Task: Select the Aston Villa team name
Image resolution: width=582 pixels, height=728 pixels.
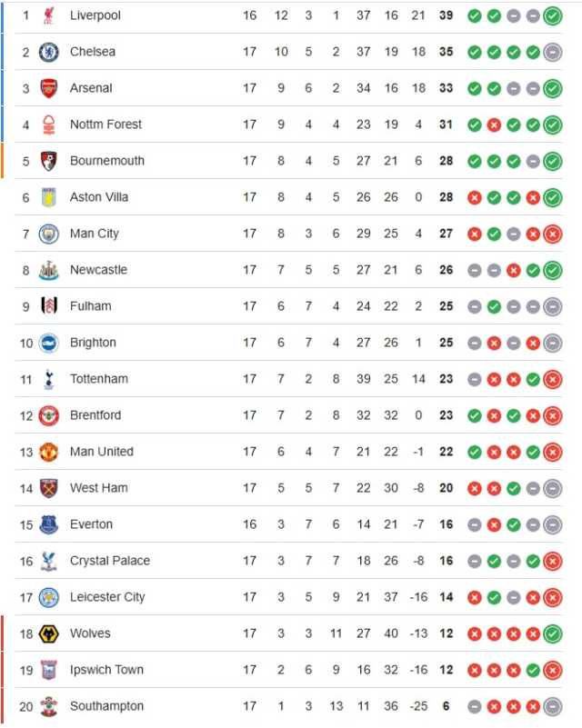Action: 99,197
